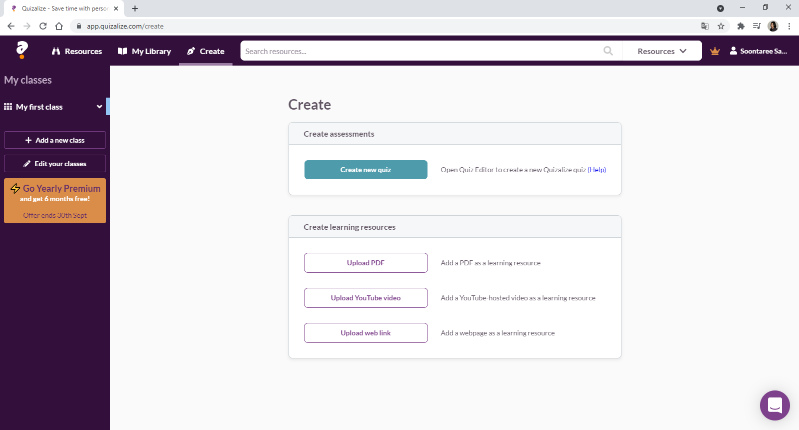Click the translate page icon
The height and width of the screenshot is (430, 799).
pyautogui.click(x=705, y=26)
